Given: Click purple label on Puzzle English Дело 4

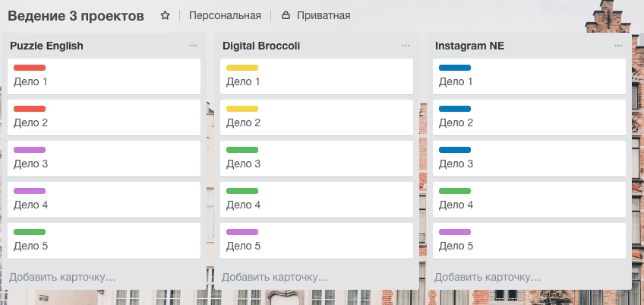Looking at the screenshot, I should click(30, 191).
